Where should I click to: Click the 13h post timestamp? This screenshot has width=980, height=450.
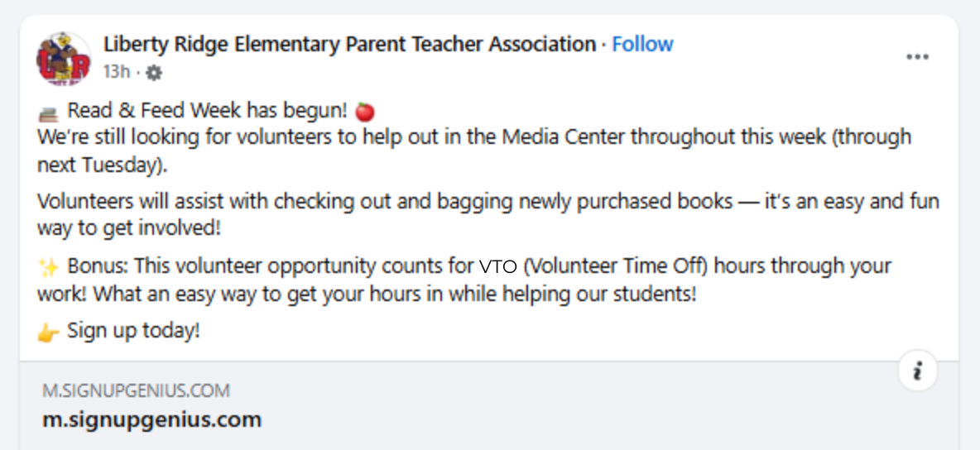[x=116, y=72]
